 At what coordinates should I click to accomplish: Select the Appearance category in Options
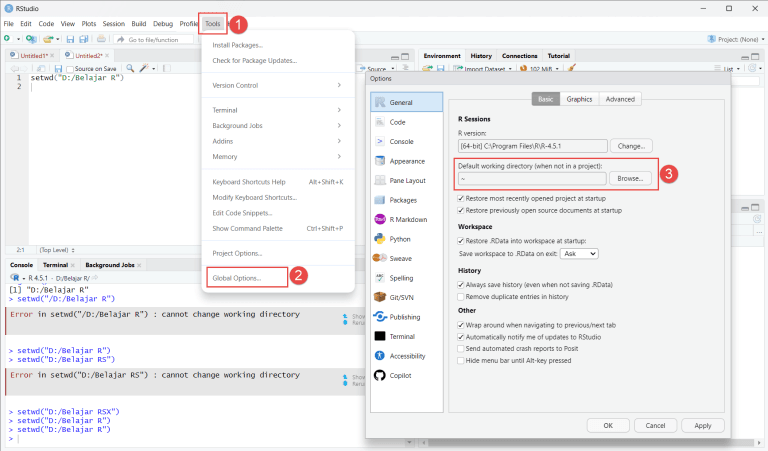pyautogui.click(x=407, y=161)
